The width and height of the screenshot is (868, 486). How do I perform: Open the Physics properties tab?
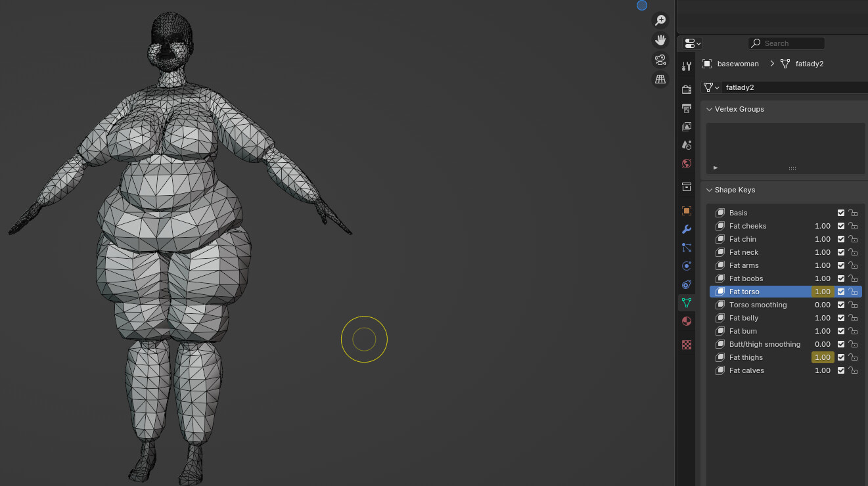tap(687, 266)
